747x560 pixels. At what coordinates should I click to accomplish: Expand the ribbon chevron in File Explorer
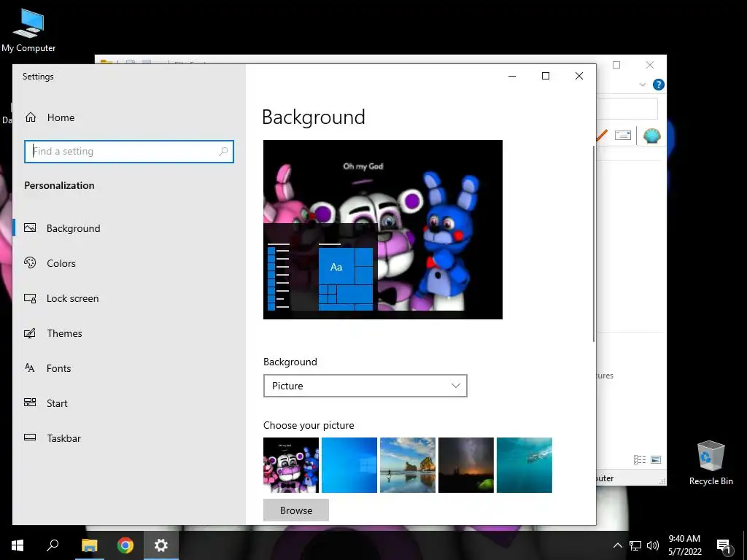(x=643, y=85)
